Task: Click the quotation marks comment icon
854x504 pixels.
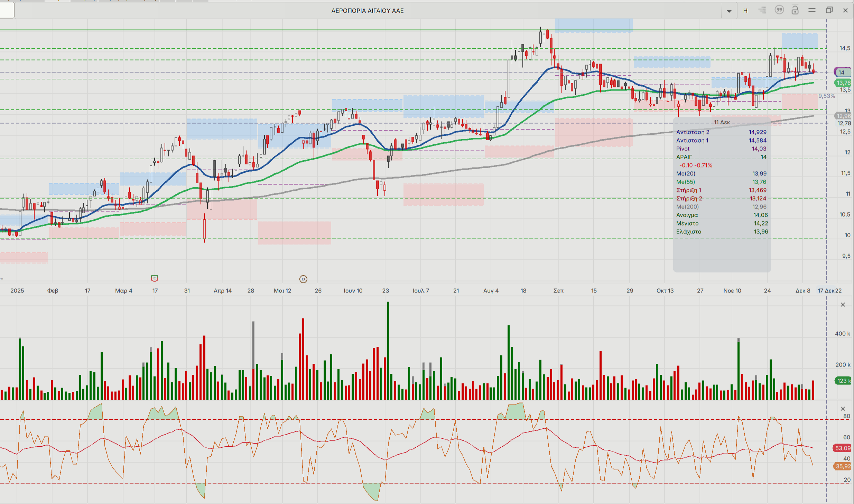Action: click(779, 10)
